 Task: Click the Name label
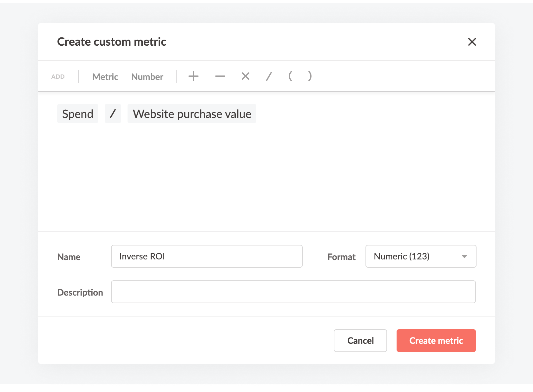69,257
